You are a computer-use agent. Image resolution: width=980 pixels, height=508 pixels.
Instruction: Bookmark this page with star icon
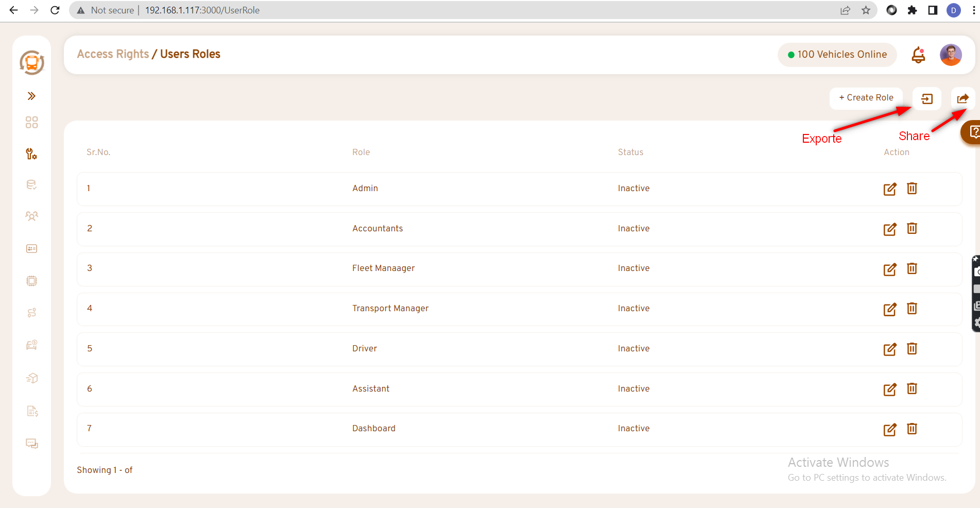866,10
